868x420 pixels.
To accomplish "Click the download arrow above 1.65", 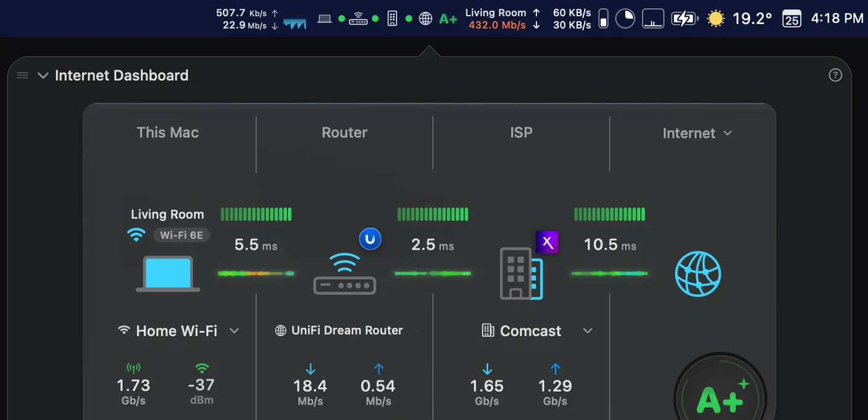I will [487, 369].
